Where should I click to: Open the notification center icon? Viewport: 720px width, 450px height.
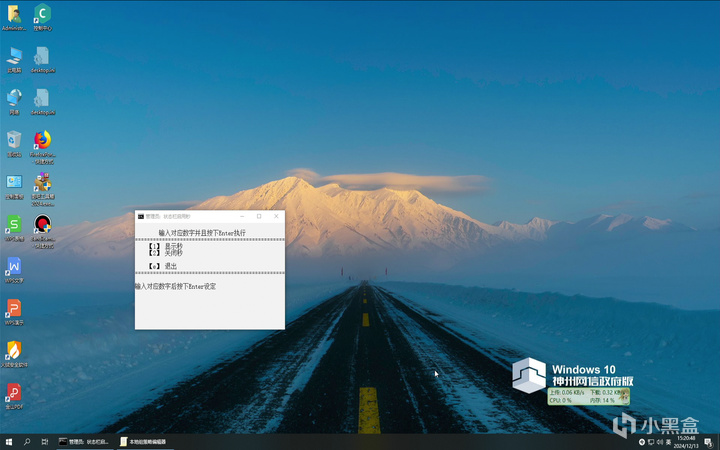(x=709, y=442)
